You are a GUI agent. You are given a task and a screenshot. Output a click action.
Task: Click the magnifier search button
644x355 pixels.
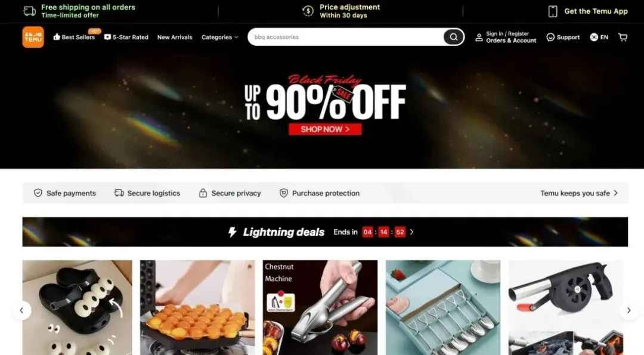point(453,37)
